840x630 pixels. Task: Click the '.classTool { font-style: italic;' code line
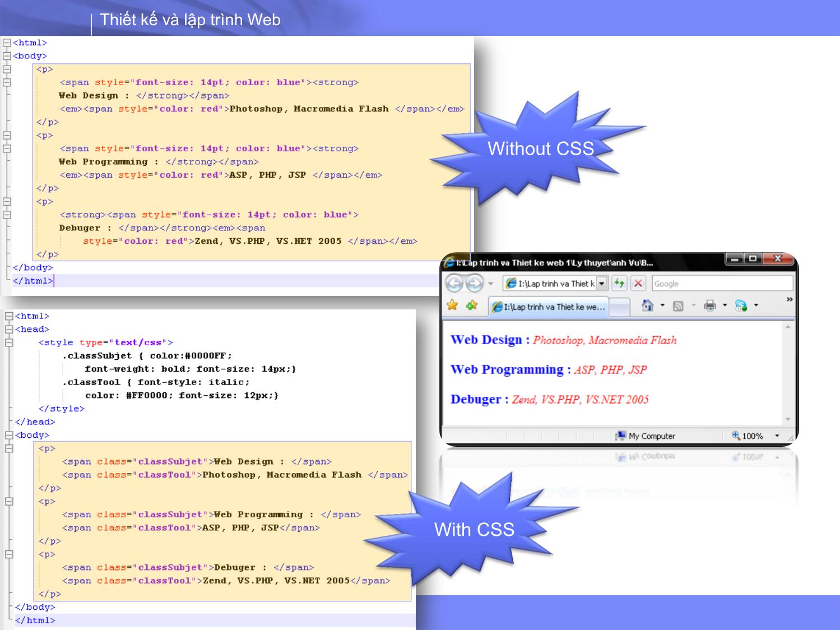tap(156, 382)
